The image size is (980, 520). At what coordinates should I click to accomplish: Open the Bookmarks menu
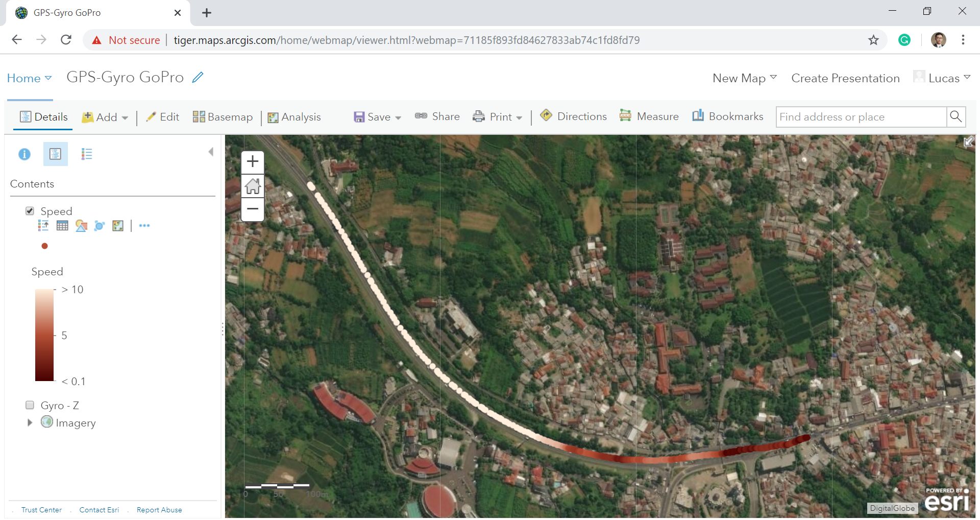pyautogui.click(x=728, y=117)
